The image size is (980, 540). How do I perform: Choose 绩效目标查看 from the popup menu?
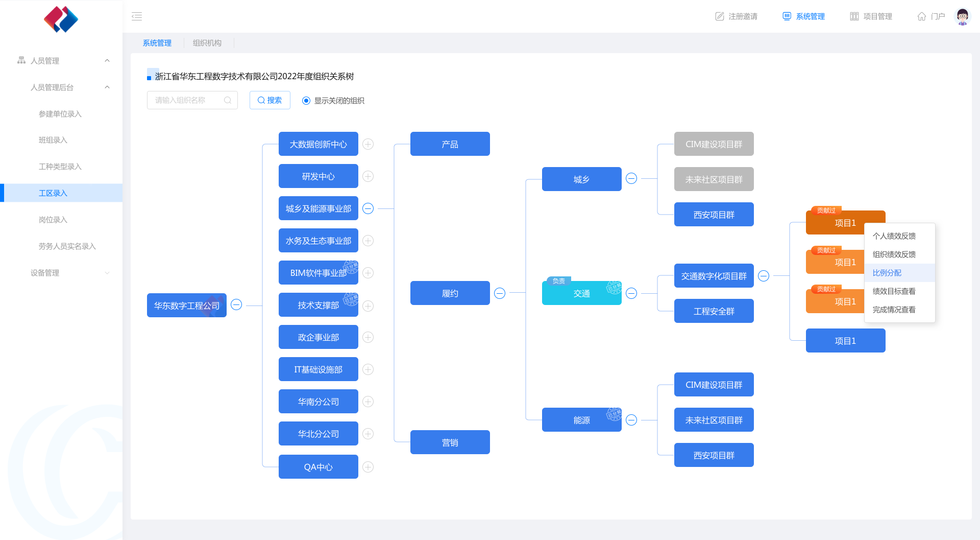[899, 291]
